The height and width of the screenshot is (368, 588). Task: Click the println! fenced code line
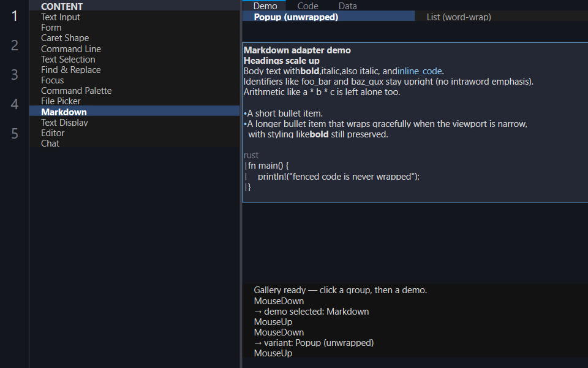(x=339, y=177)
